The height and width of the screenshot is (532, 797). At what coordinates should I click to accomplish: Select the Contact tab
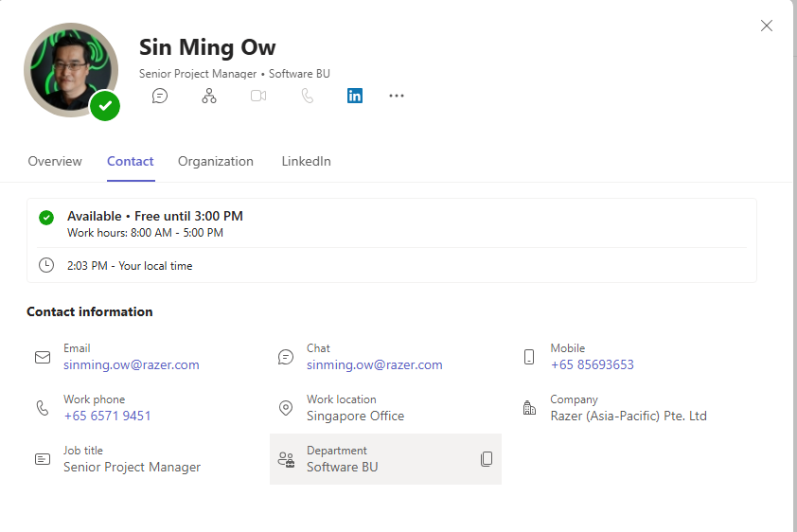[x=130, y=161]
